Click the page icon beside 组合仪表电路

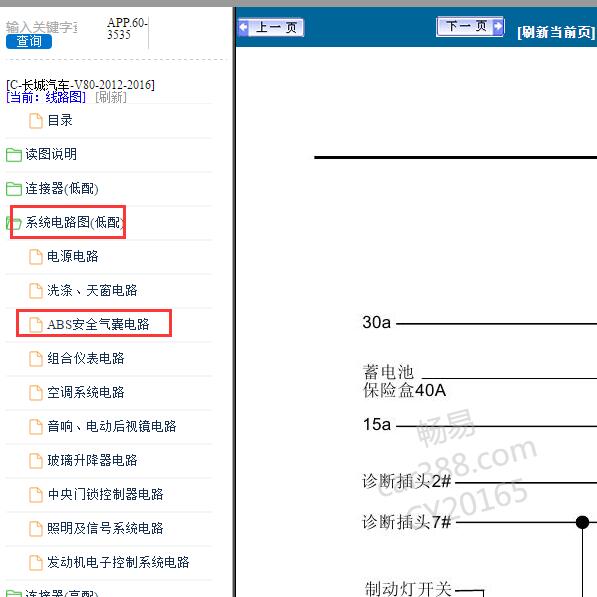tap(36, 359)
